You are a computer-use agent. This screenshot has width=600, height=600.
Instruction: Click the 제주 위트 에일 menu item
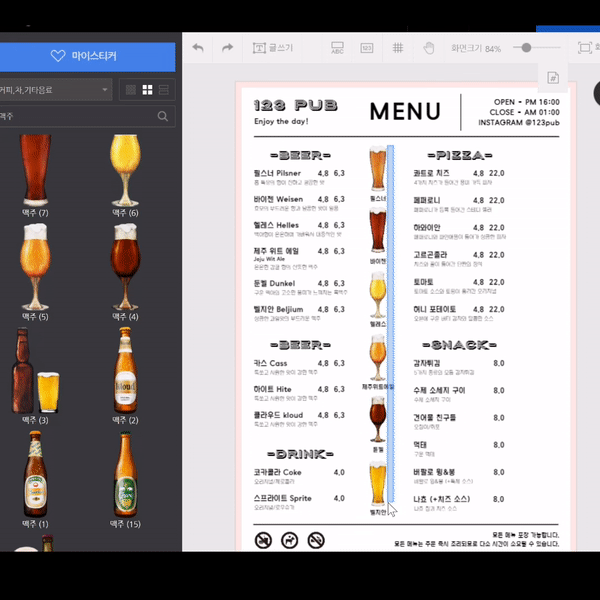[276, 251]
